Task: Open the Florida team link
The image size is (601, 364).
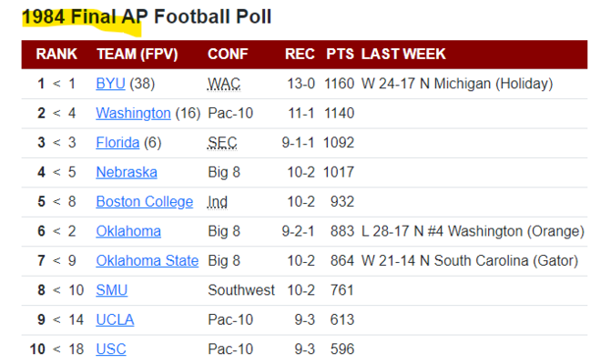Action: (117, 143)
